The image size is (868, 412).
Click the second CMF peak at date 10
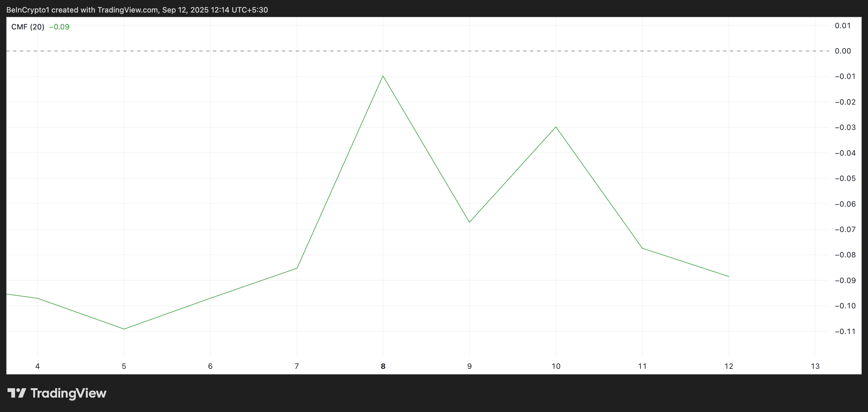[x=556, y=127]
